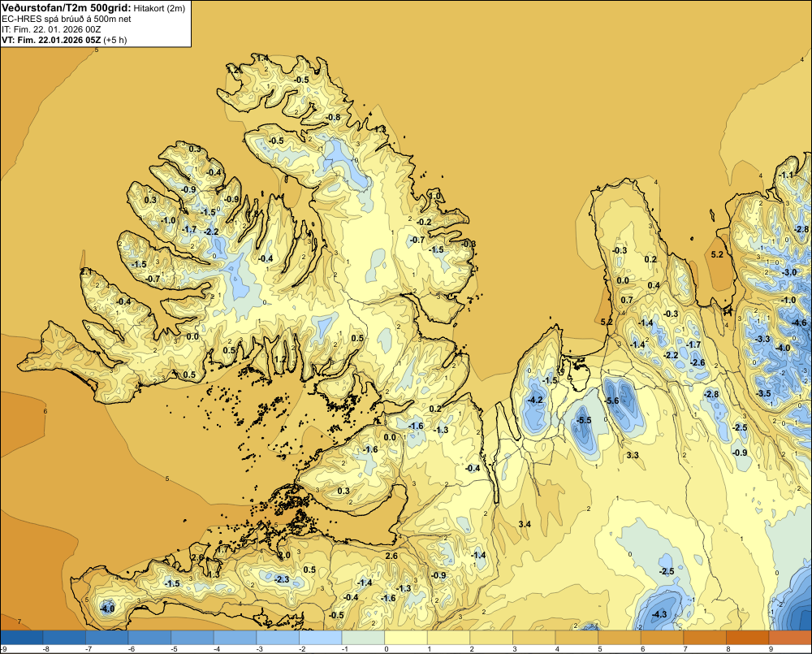Image resolution: width=812 pixels, height=654 pixels.
Task: Click the '2.1' temperature value
Action: pos(87,271)
